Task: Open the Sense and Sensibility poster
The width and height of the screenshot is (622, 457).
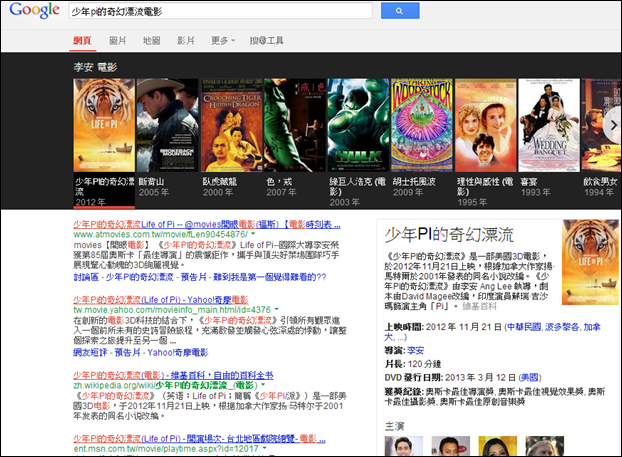Action: 486,125
